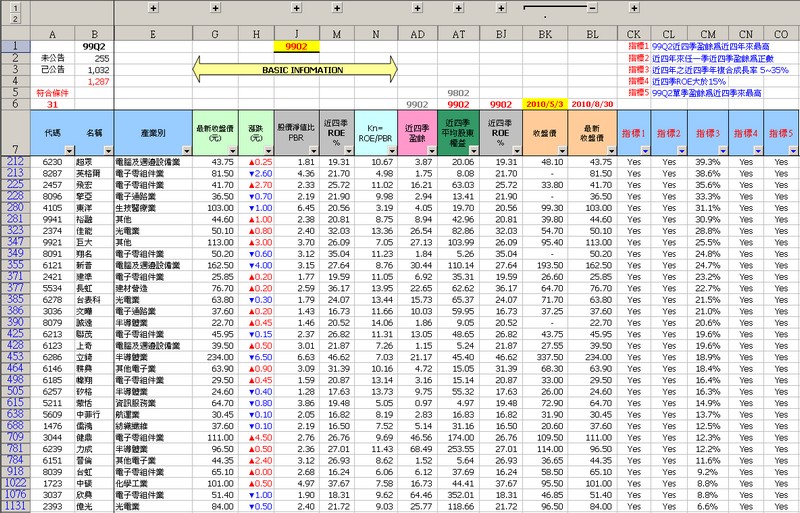Select stock code cell 2457
The height and width of the screenshot is (513, 800).
(x=53, y=185)
